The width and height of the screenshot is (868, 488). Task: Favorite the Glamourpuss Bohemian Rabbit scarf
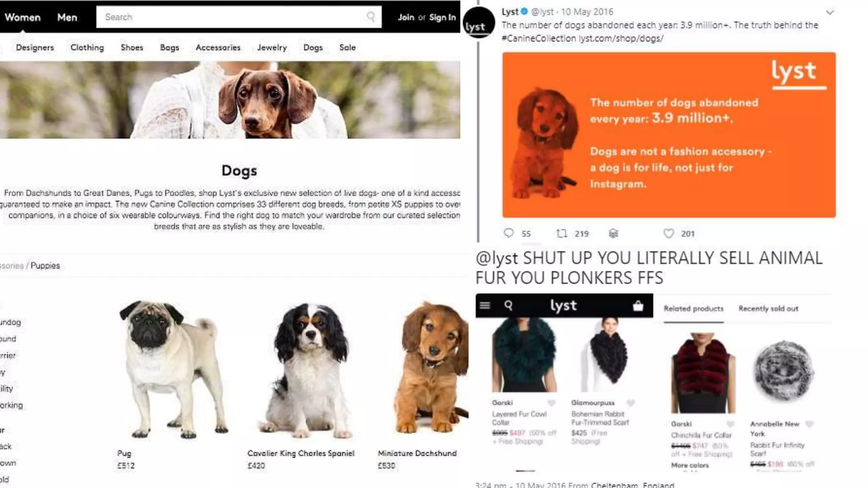click(631, 403)
